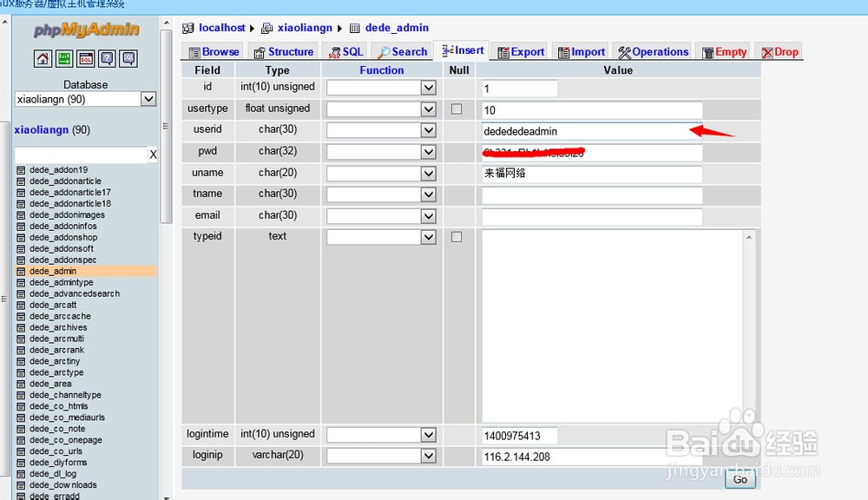Click the table icon beside dede_archives

click(x=21, y=327)
